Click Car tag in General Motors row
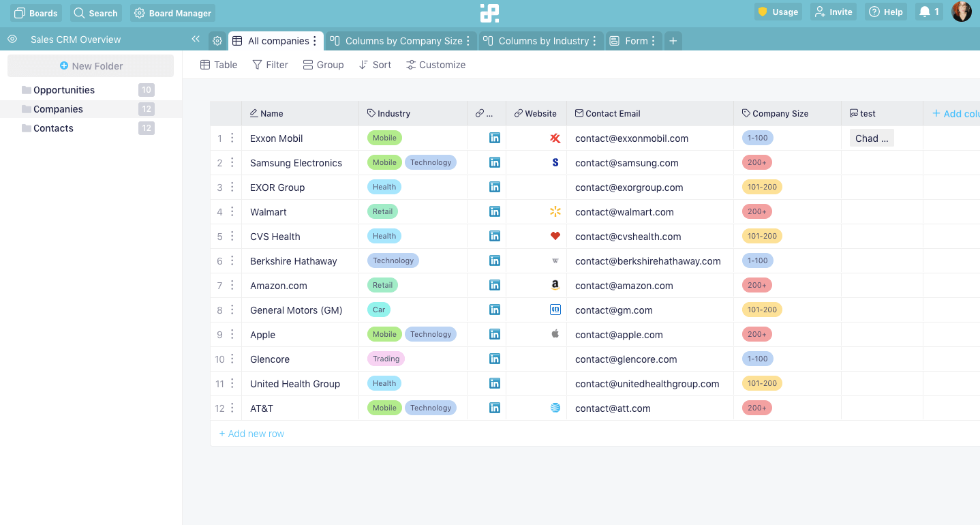 coord(379,310)
